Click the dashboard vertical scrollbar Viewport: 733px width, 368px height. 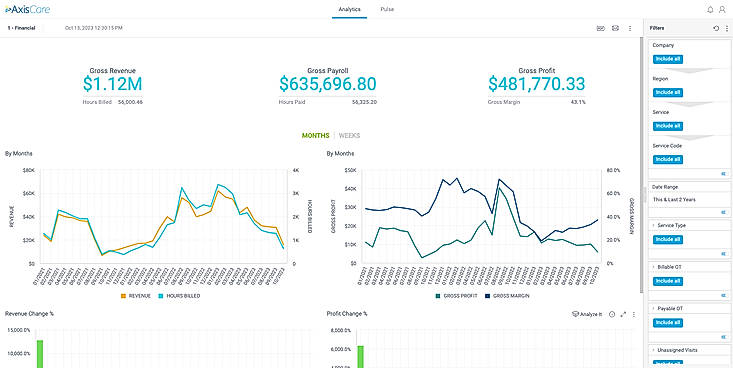click(x=642, y=164)
